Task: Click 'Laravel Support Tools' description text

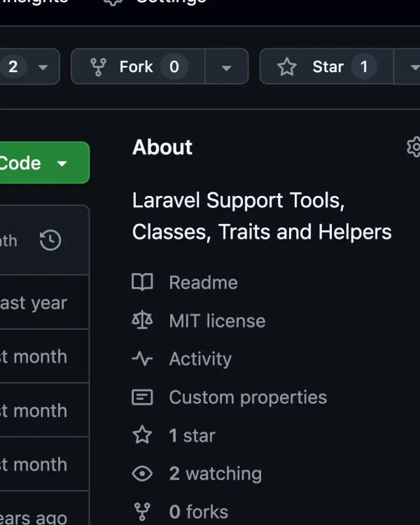Action: (238, 201)
